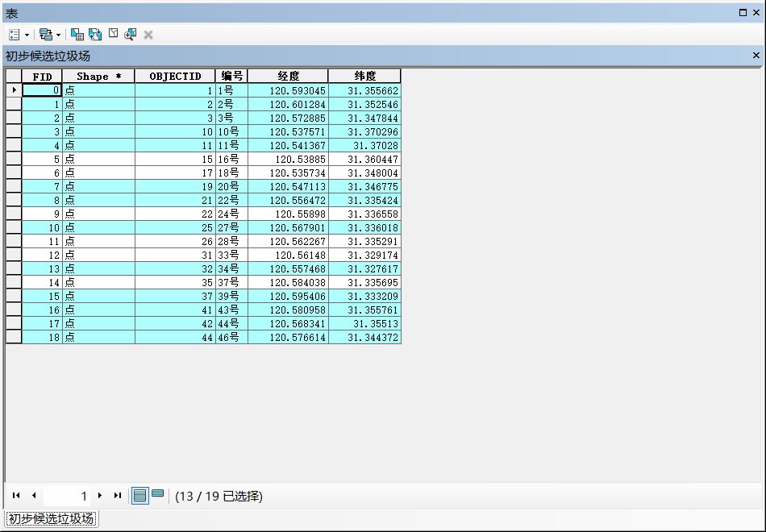Click the Delete Selected icon

tap(148, 35)
